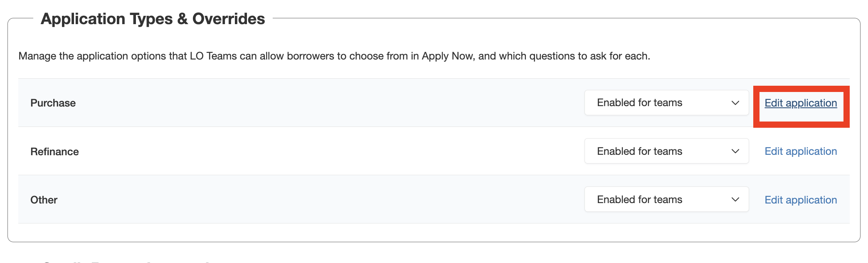Screen dimensions: 868x263
Task: Click the words 'Apply Now' in the description
Action: 447,56
